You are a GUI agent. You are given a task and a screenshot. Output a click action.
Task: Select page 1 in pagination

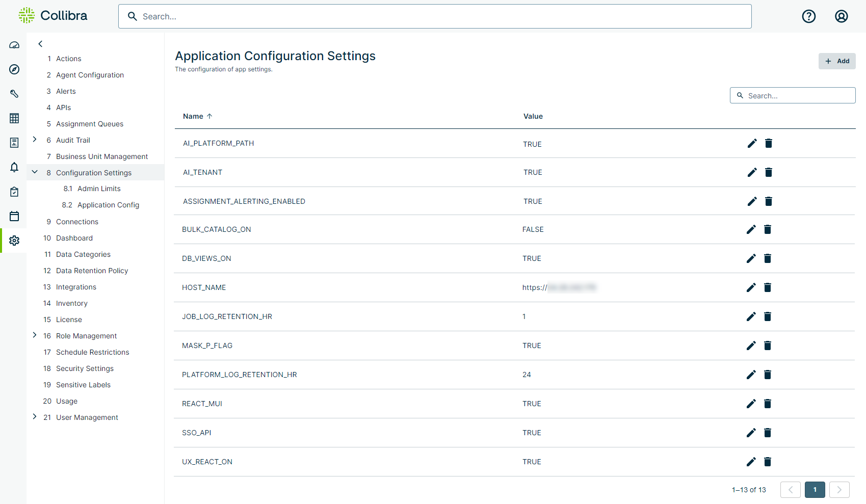tap(815, 490)
